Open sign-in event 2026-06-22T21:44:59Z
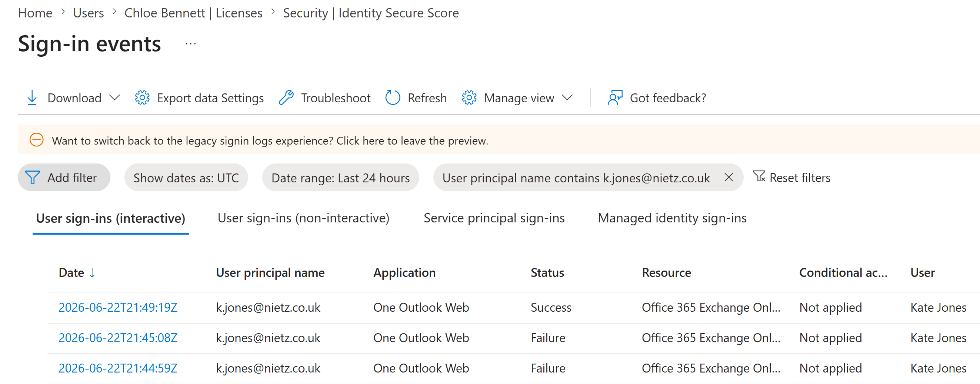Screen dimensions: 980x384 point(118,368)
